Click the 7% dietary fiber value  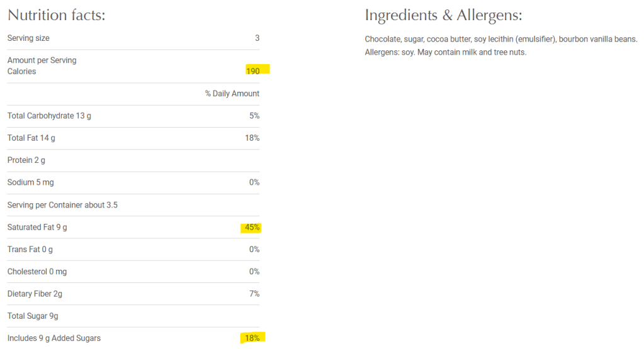pyautogui.click(x=254, y=294)
